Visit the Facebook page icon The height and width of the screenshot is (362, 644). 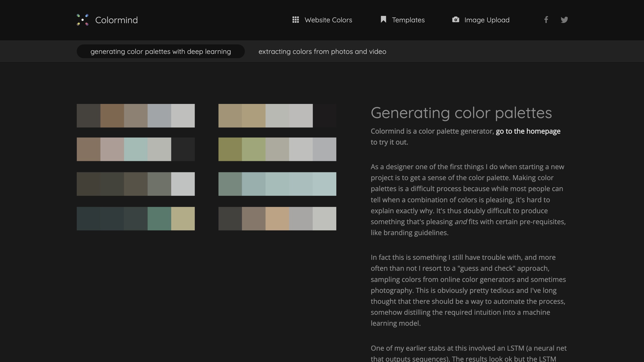(x=546, y=20)
